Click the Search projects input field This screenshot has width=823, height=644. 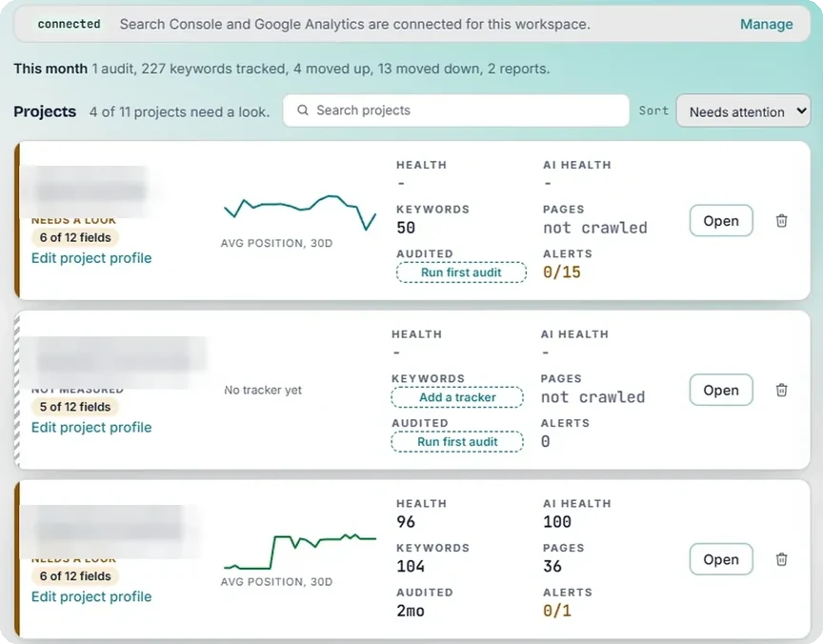click(x=455, y=111)
